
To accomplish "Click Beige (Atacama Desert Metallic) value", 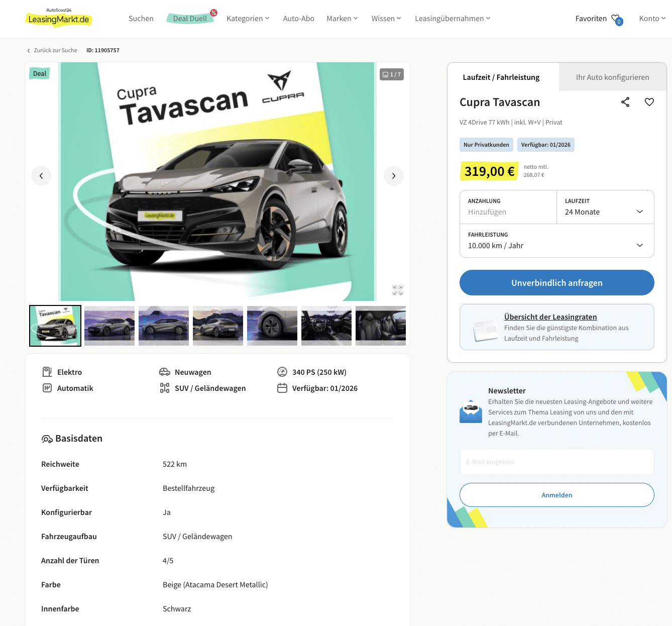I will click(x=215, y=585).
